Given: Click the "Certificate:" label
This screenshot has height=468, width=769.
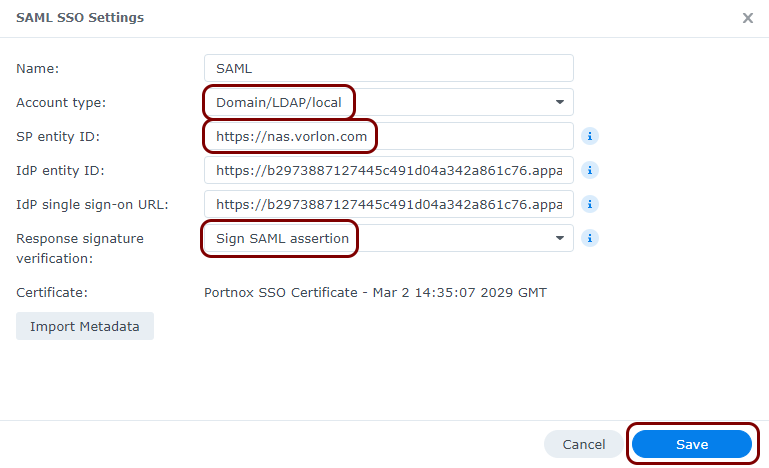Looking at the screenshot, I should 52,293.
